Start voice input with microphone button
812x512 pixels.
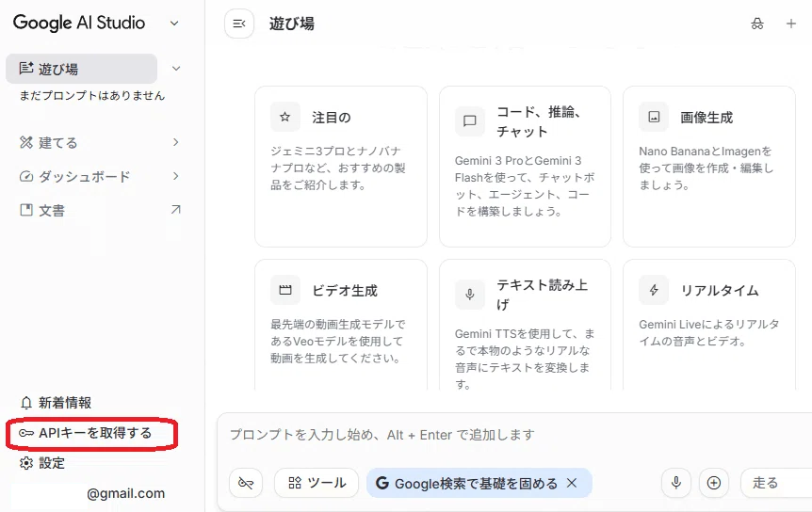coord(675,483)
